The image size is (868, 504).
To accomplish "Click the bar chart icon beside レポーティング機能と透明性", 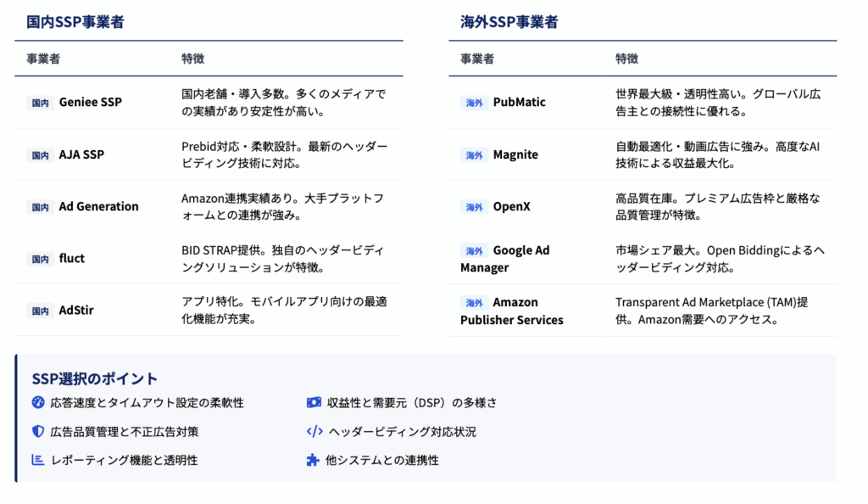I will [38, 460].
